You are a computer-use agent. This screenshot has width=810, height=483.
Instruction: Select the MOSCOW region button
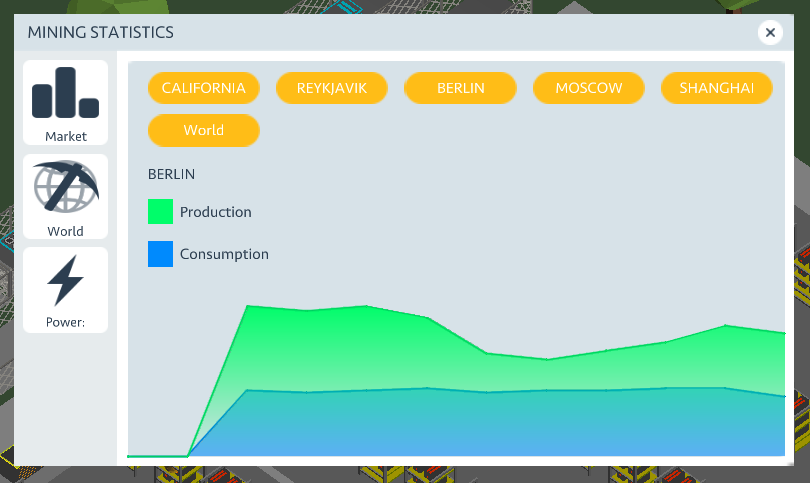[x=588, y=88]
